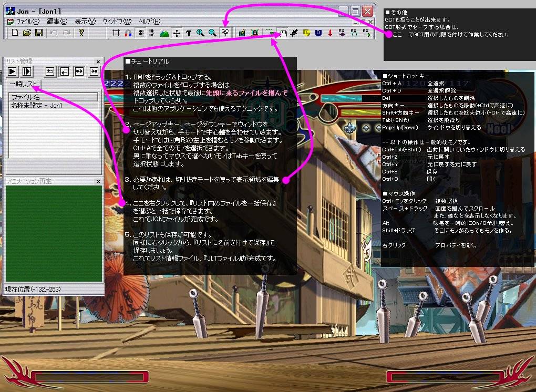Play the animation from the list panel
The width and height of the screenshot is (536, 392).
(x=12, y=71)
